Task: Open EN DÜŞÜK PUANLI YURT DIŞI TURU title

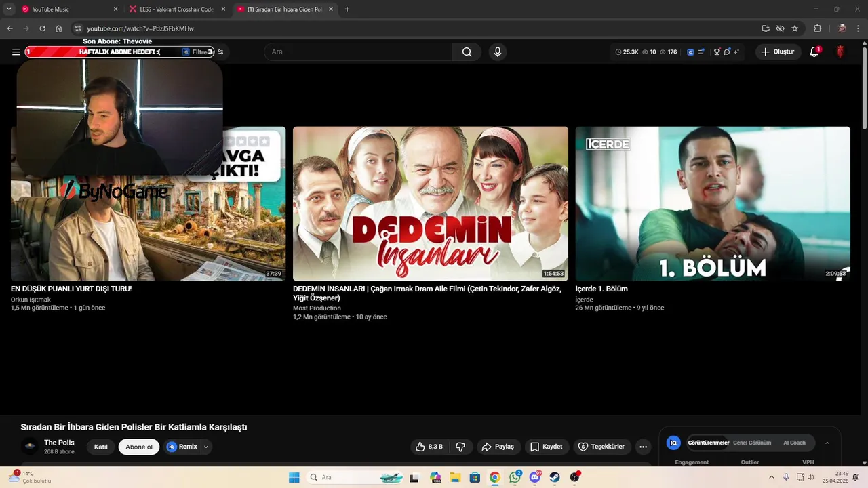Action: coord(71,289)
